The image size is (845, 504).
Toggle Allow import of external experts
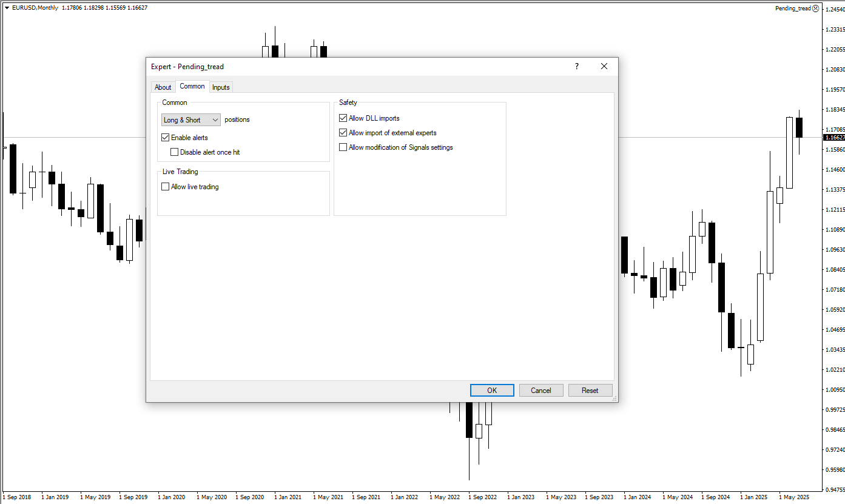343,133
